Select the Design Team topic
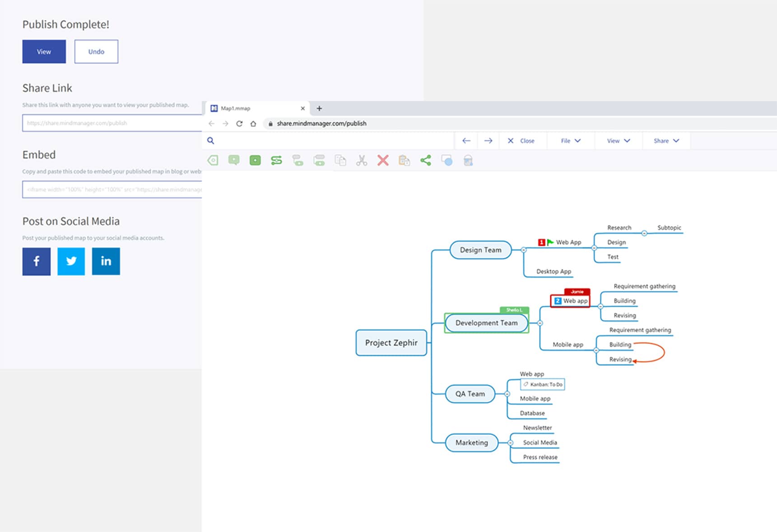This screenshot has height=532, width=777. point(481,250)
